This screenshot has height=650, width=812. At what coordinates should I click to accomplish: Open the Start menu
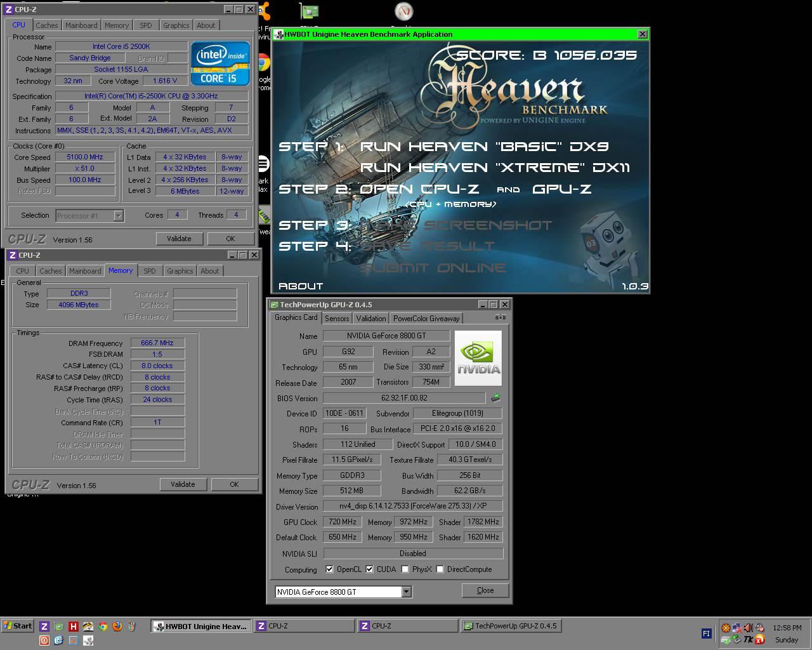tap(18, 626)
